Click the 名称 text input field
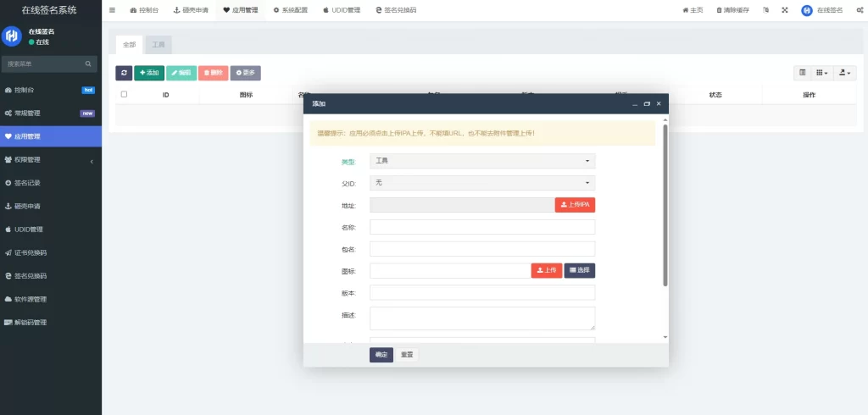This screenshot has height=415, width=868. 482,227
